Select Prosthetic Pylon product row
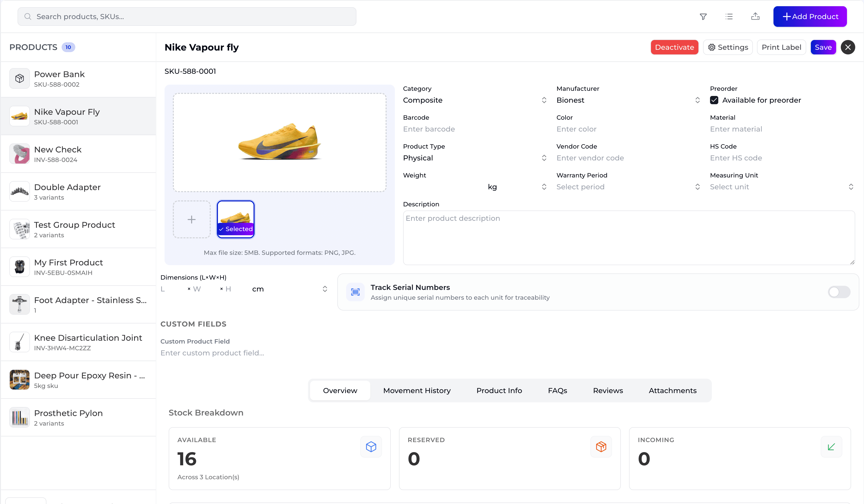Screen dimensions: 864x504 pyautogui.click(x=78, y=418)
